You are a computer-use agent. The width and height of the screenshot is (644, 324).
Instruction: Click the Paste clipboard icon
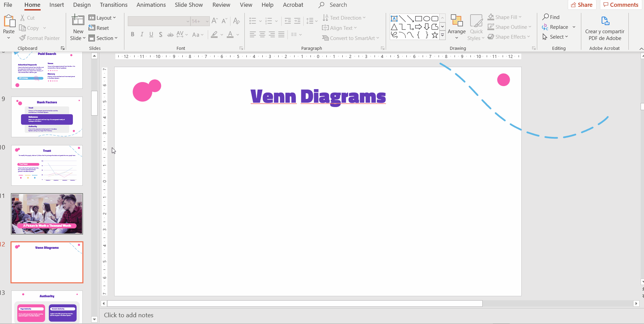click(x=9, y=21)
